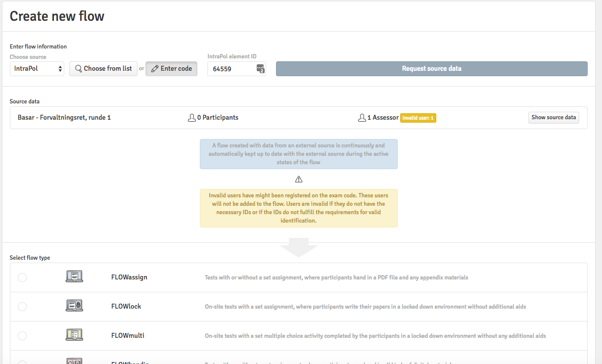
Task: Click the password manager icon in ID field
Action: coord(260,69)
